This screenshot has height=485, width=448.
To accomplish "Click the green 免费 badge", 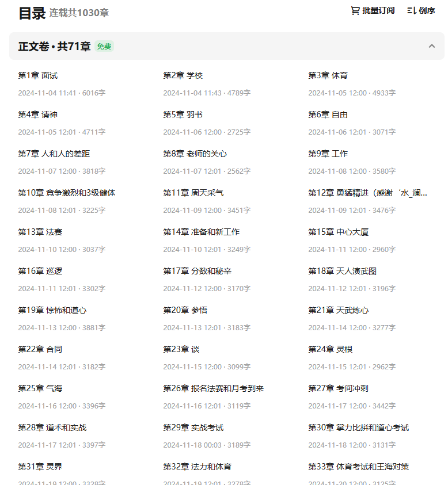I will tap(104, 47).
